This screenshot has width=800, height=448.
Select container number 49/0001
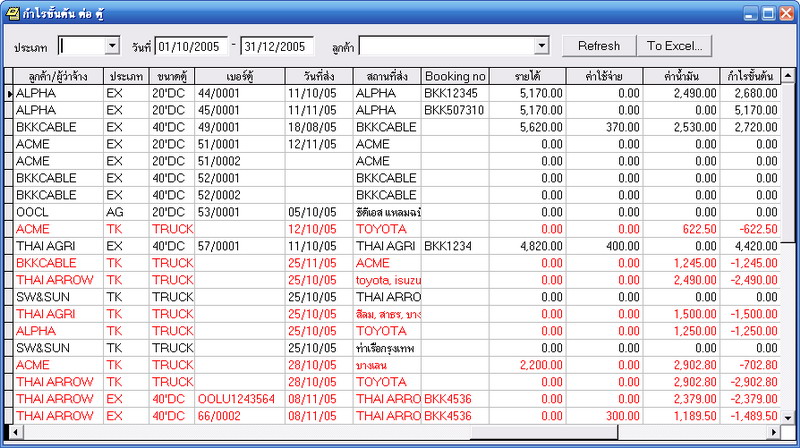point(240,127)
